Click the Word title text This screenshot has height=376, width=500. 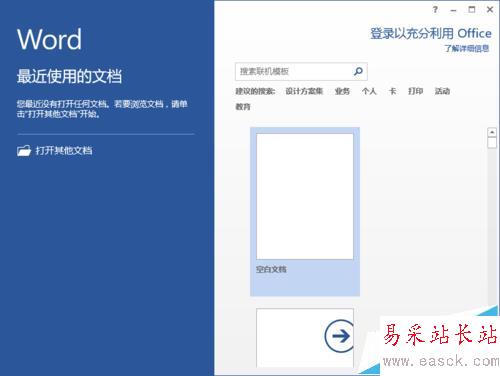(49, 39)
